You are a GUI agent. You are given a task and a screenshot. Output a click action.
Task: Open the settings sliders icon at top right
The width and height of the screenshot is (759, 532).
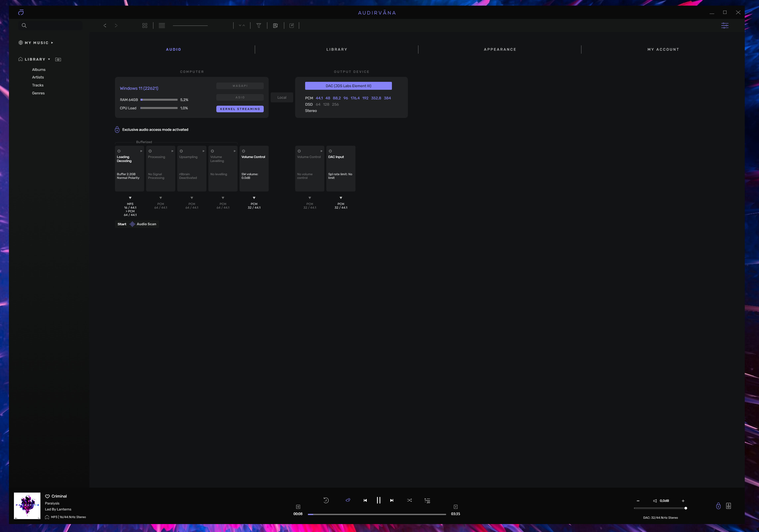point(725,26)
